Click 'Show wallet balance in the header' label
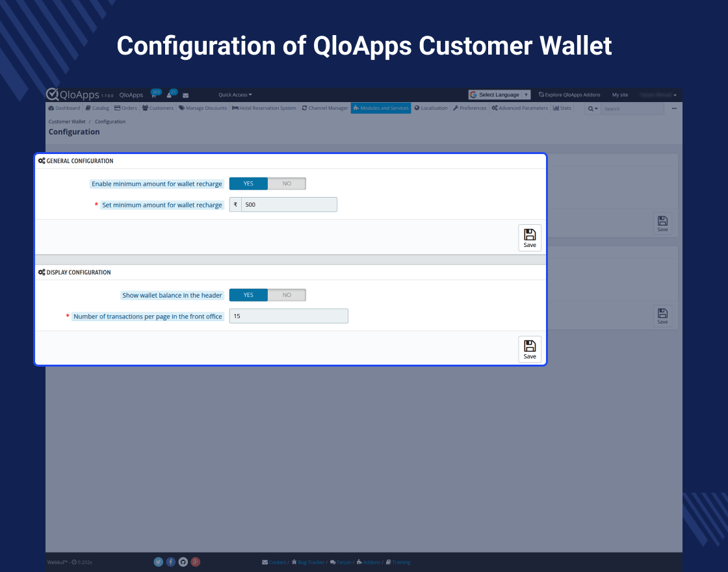The height and width of the screenshot is (572, 728). [172, 295]
